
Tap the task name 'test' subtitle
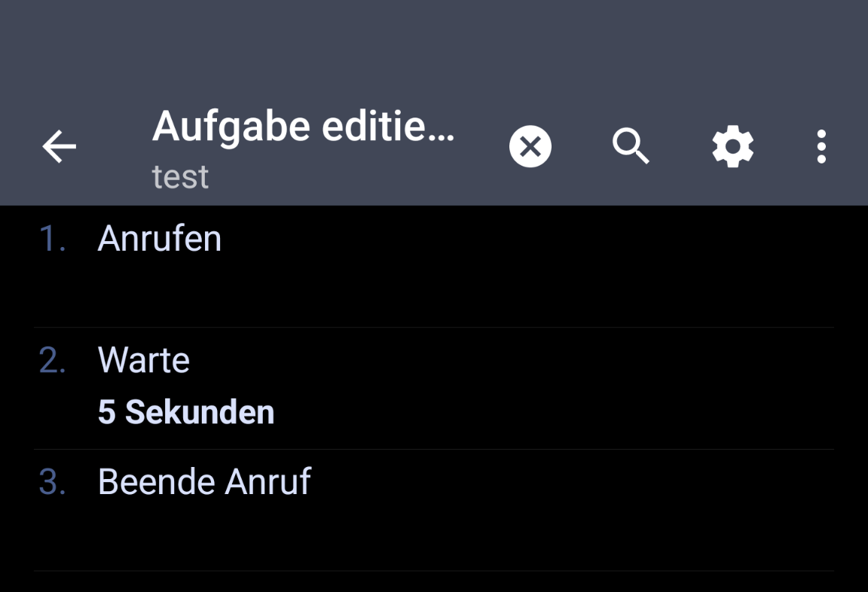[180, 177]
